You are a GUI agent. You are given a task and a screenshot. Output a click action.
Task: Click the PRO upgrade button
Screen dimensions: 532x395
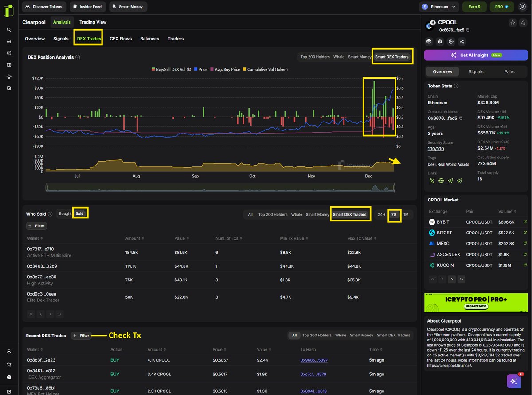[502, 7]
